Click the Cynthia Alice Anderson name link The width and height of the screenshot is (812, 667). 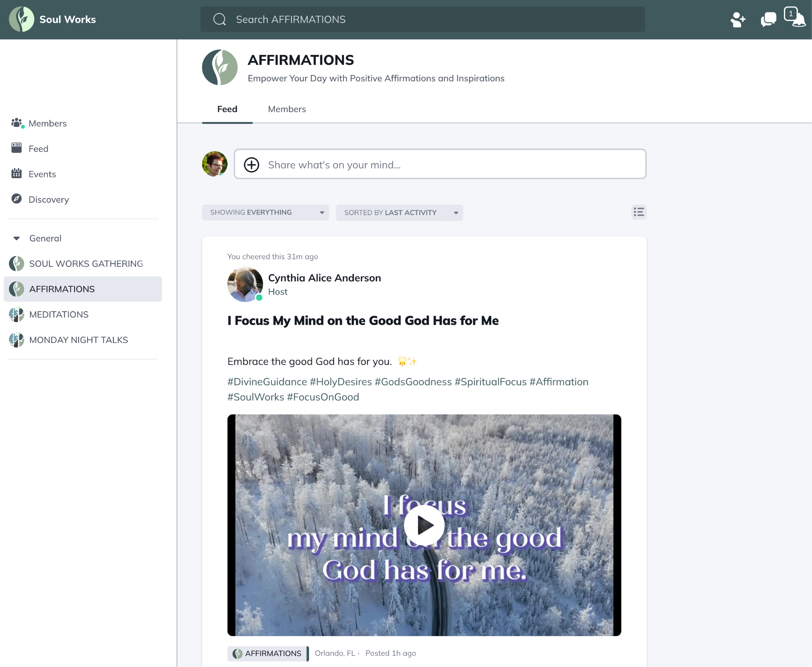pos(324,278)
